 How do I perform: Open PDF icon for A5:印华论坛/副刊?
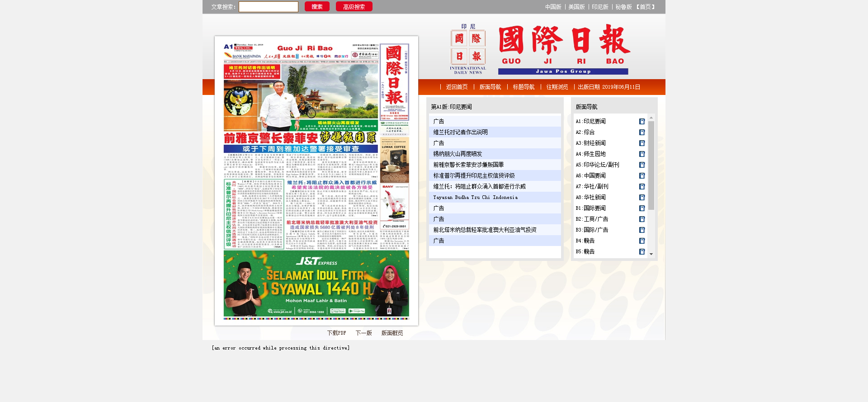pyautogui.click(x=642, y=165)
